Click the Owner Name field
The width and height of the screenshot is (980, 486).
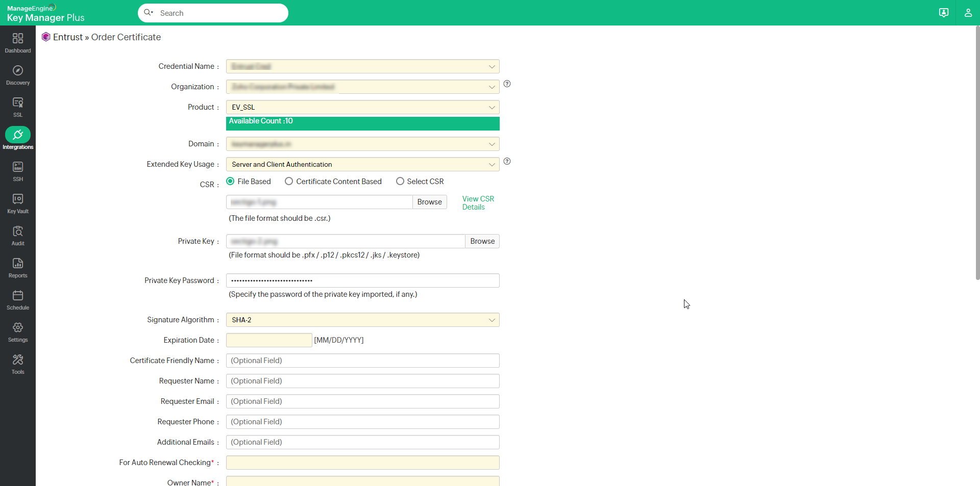pyautogui.click(x=363, y=481)
